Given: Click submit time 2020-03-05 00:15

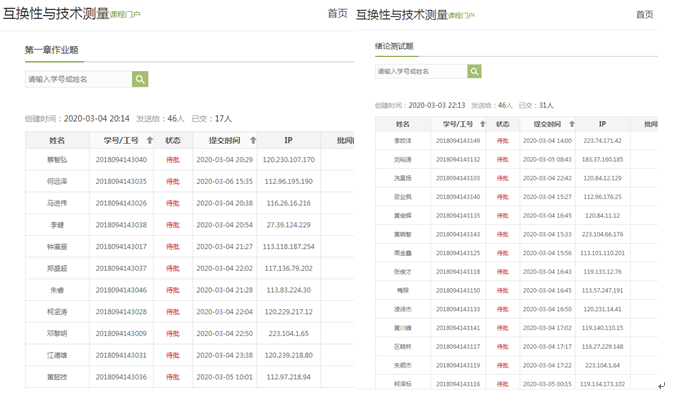Looking at the screenshot, I should [547, 384].
